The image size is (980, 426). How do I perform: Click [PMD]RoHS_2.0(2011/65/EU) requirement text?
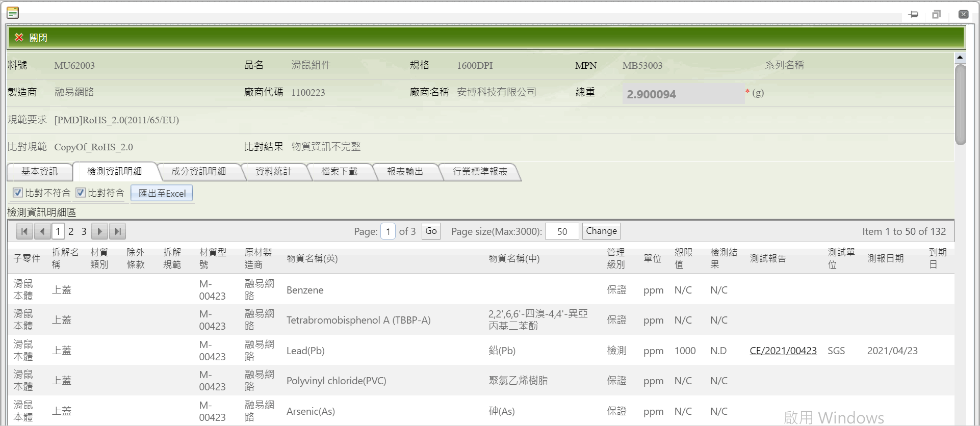pyautogui.click(x=117, y=120)
